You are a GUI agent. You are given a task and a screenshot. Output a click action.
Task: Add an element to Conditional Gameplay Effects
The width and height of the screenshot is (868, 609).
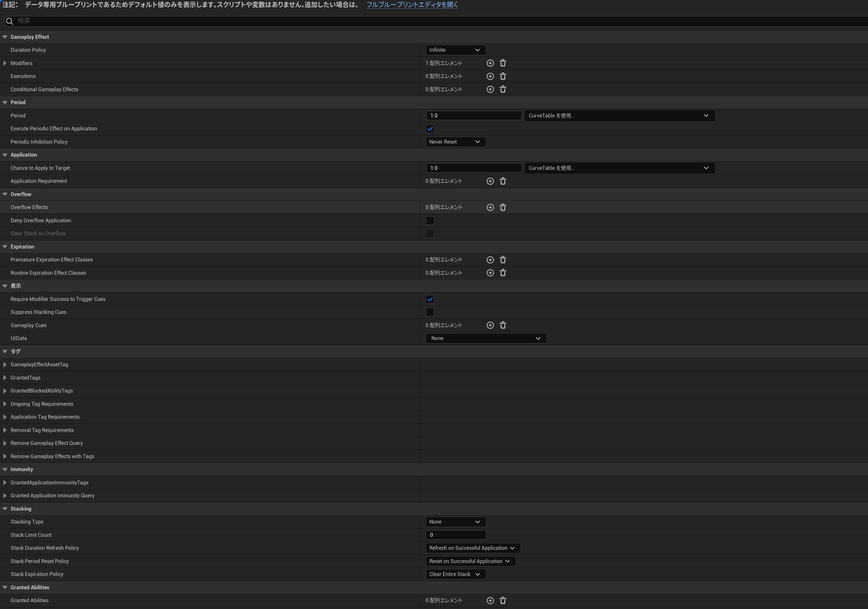(x=490, y=89)
